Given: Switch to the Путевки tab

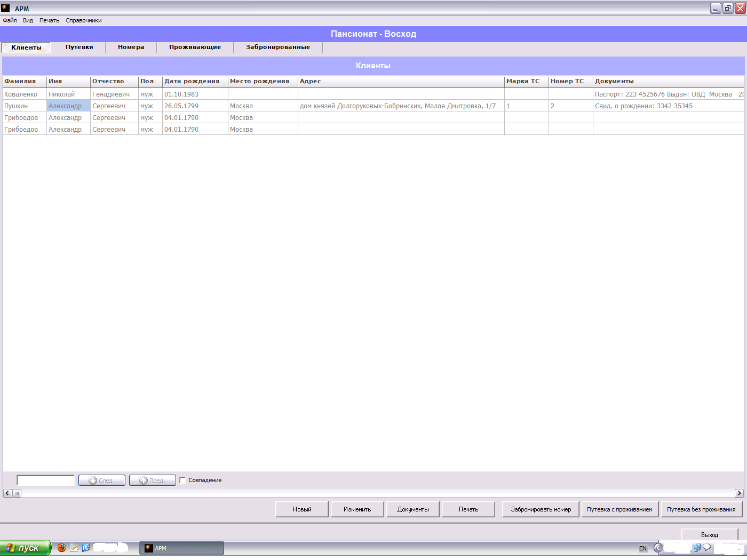Looking at the screenshot, I should [80, 47].
